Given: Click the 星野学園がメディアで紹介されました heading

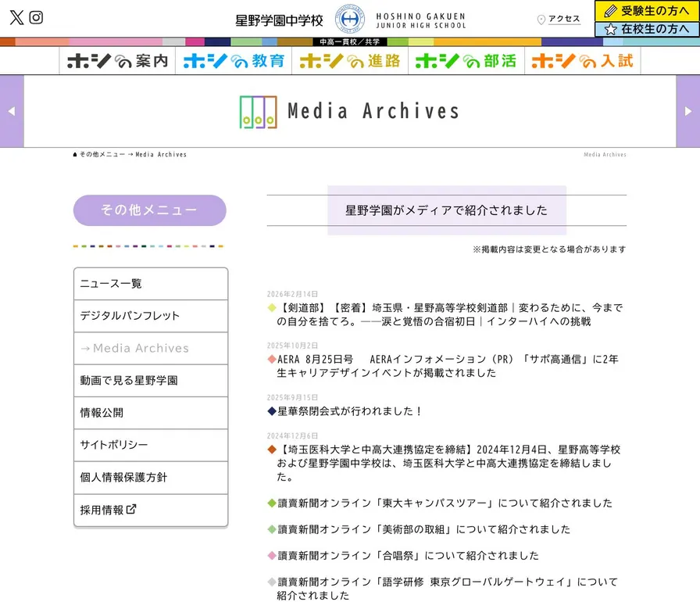Looking at the screenshot, I should coord(446,210).
